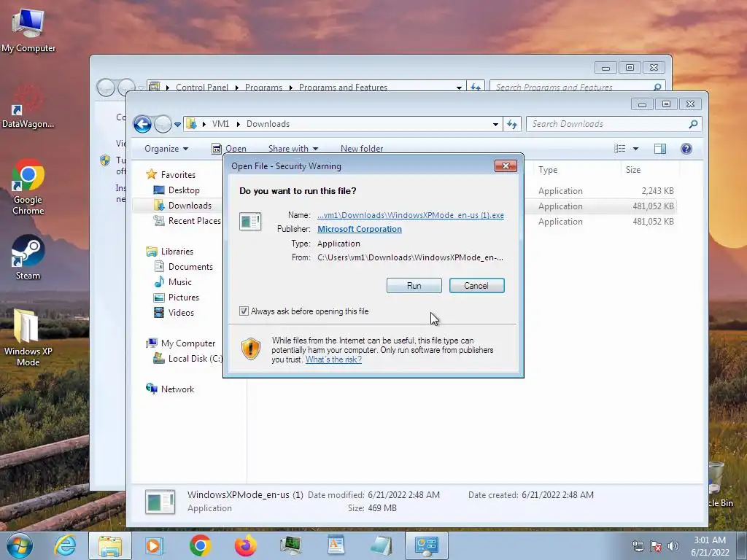
Task: Sort files by Size column
Action: (633, 169)
